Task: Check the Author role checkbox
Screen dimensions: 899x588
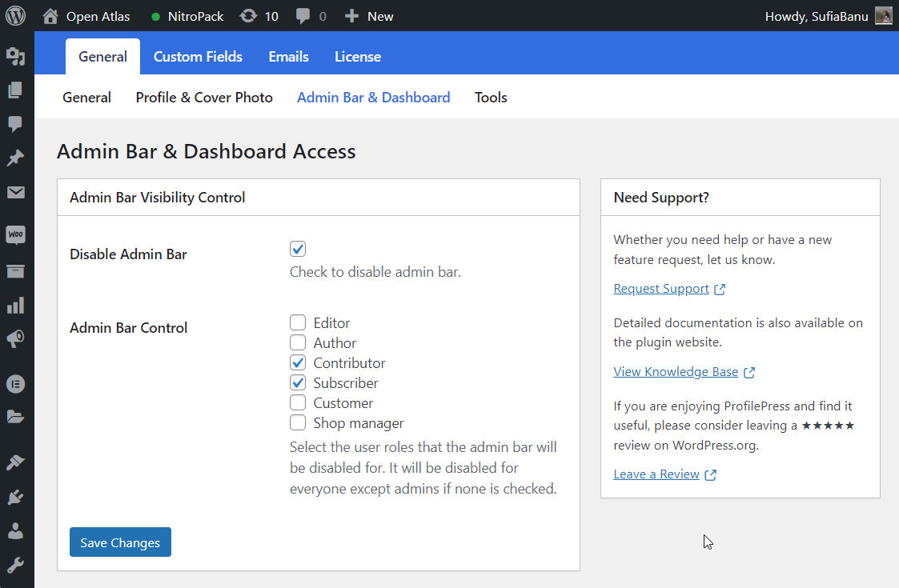Action: click(x=298, y=342)
